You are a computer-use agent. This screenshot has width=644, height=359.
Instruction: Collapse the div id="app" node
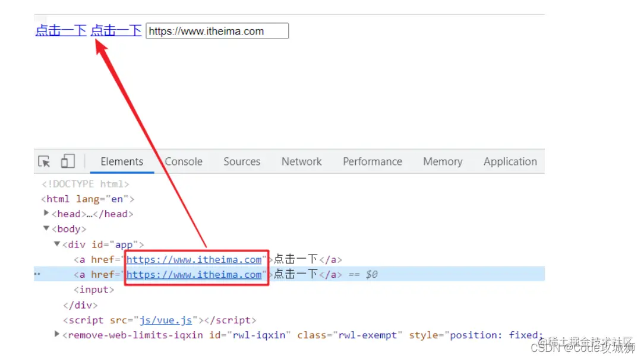[57, 244]
